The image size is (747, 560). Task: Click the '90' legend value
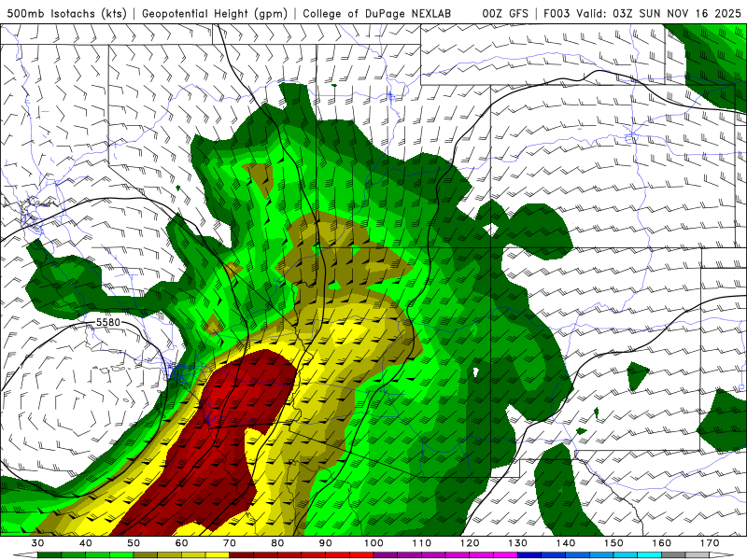[325, 543]
